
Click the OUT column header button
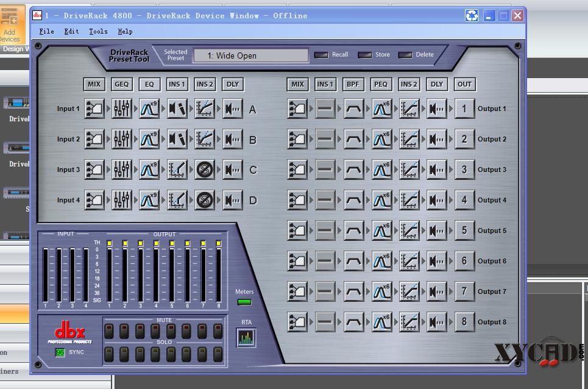click(465, 84)
